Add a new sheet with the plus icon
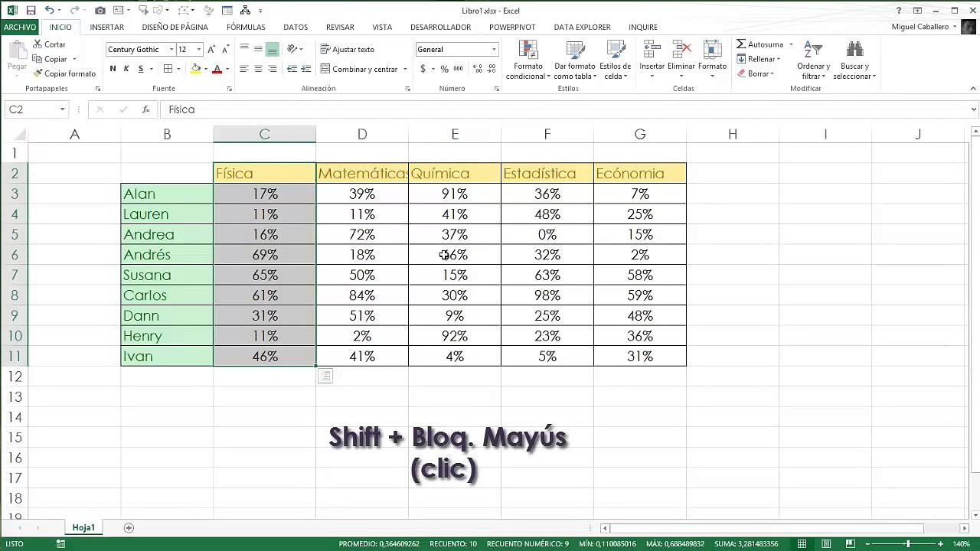Image resolution: width=980 pixels, height=551 pixels. pos(129,528)
